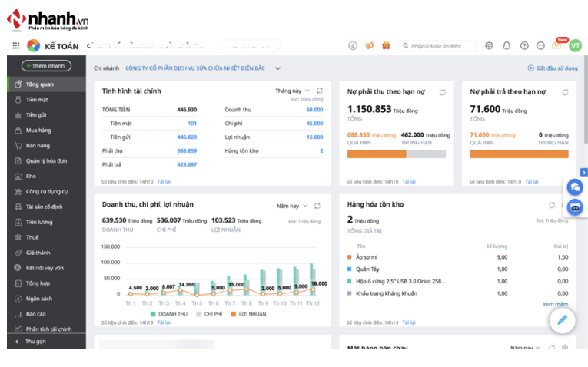Toggle DOANH THU series in chart legend
The width and height of the screenshot is (588, 367).
pyautogui.click(x=172, y=314)
